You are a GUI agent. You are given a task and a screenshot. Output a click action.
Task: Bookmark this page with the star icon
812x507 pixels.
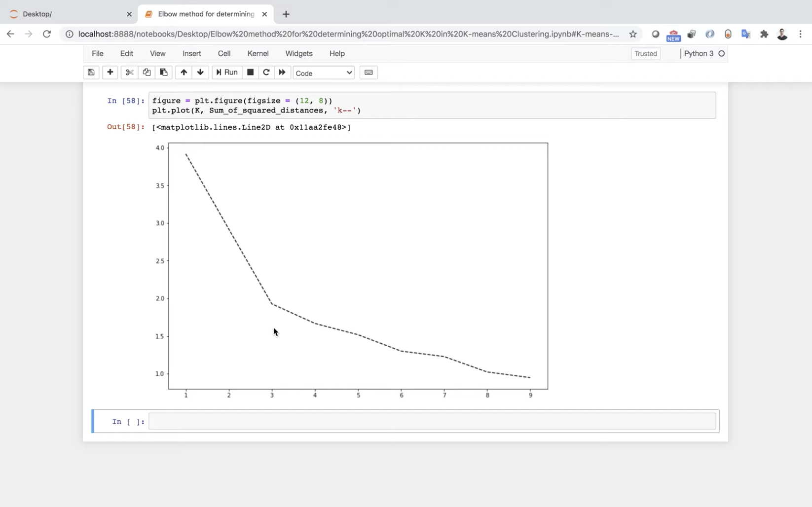click(633, 34)
